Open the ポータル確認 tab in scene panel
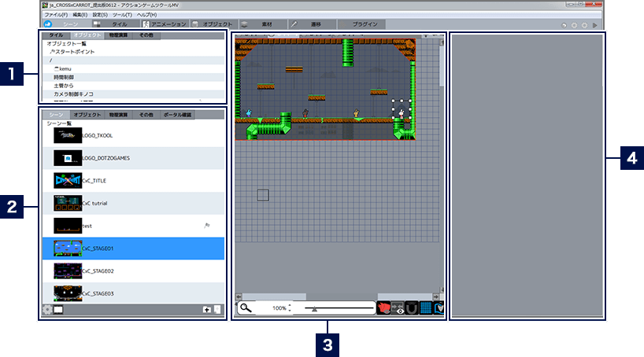This screenshot has height=357, width=644. [x=176, y=116]
